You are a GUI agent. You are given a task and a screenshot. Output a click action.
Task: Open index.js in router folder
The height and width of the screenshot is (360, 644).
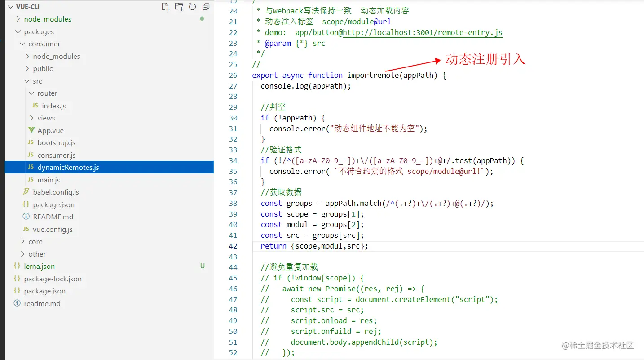coord(54,106)
